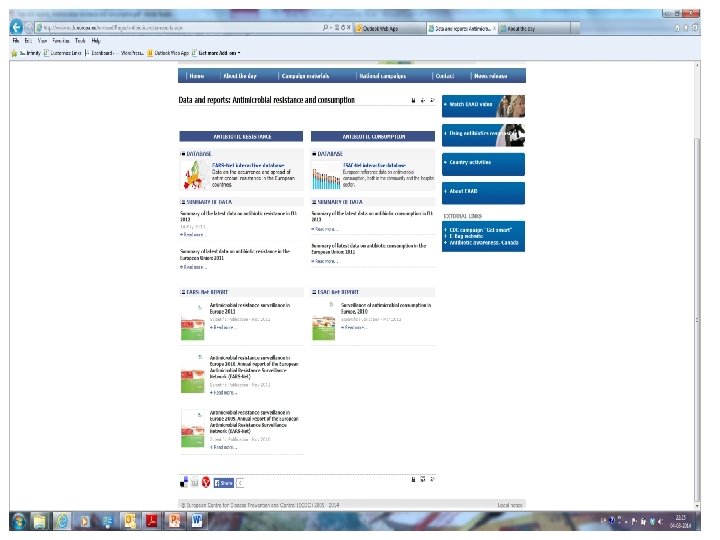This screenshot has width=720, height=540.
Task: Open Surveillance of antimicrobial consumption in Europe 2010 report
Action: coord(386,308)
